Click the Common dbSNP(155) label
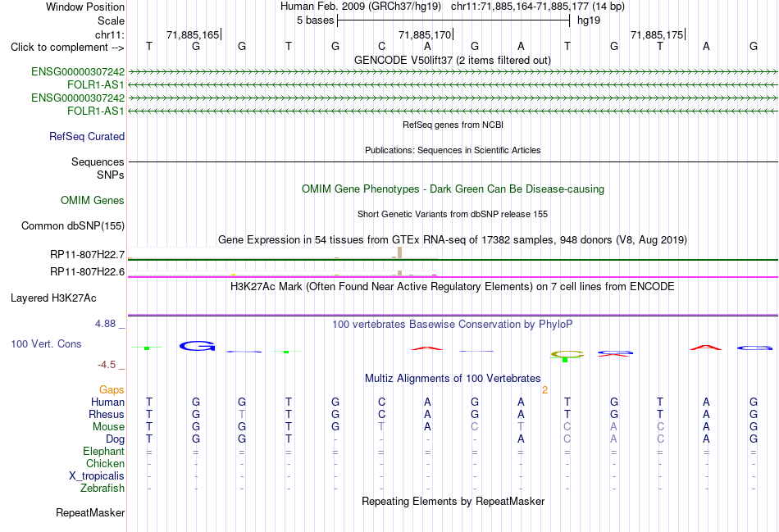The image size is (779, 532). coord(72,225)
